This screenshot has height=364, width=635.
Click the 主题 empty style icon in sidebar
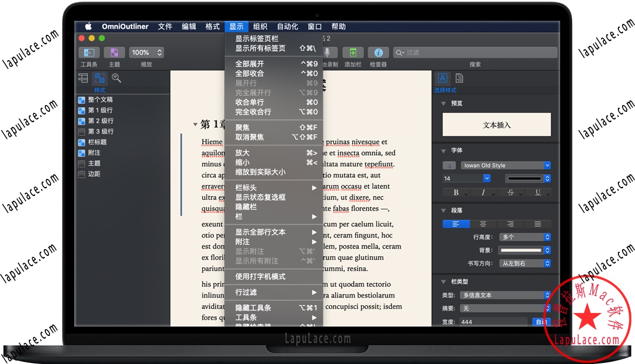82,163
